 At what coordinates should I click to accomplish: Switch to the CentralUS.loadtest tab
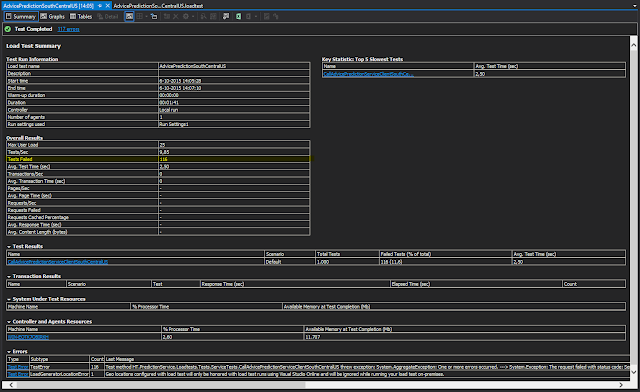[x=158, y=6]
